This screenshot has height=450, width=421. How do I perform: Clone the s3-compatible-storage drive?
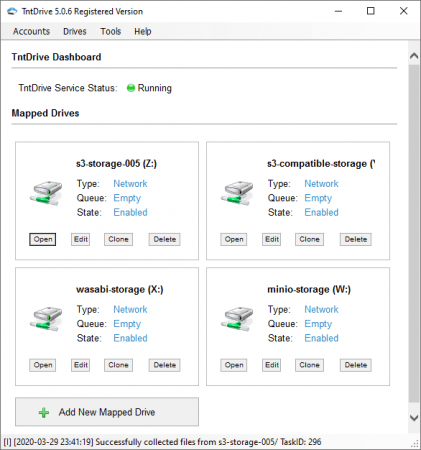pyautogui.click(x=309, y=239)
